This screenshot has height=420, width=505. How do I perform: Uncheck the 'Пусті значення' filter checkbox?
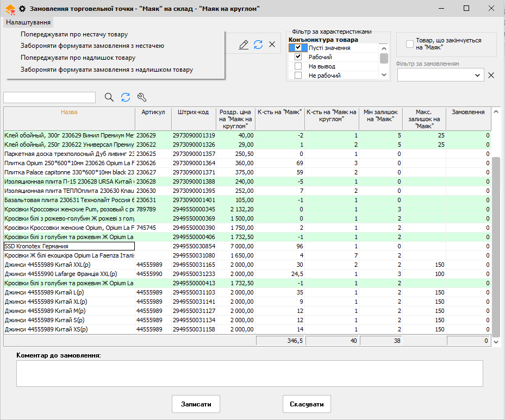298,48
